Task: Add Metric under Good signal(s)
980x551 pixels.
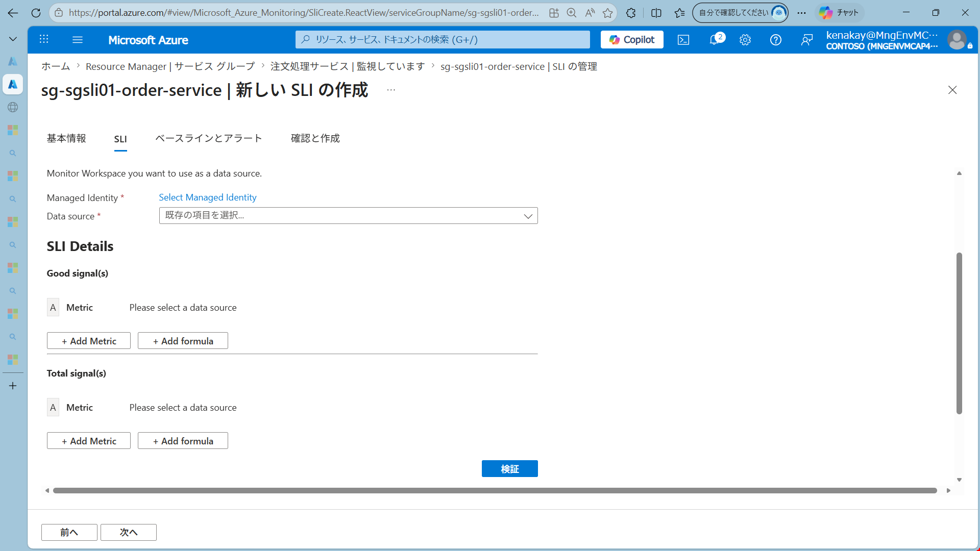Action: pyautogui.click(x=89, y=341)
